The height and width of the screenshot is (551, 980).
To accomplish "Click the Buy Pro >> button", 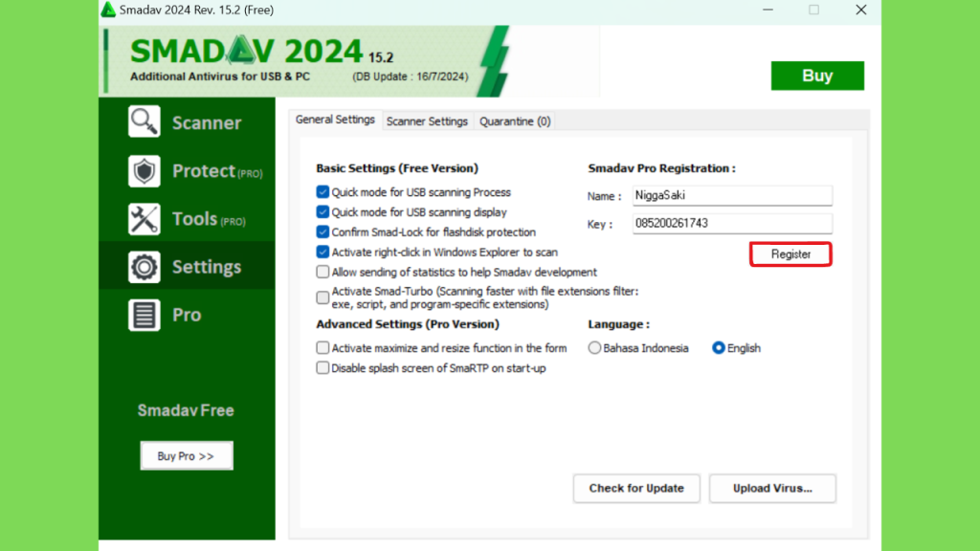I will click(187, 456).
